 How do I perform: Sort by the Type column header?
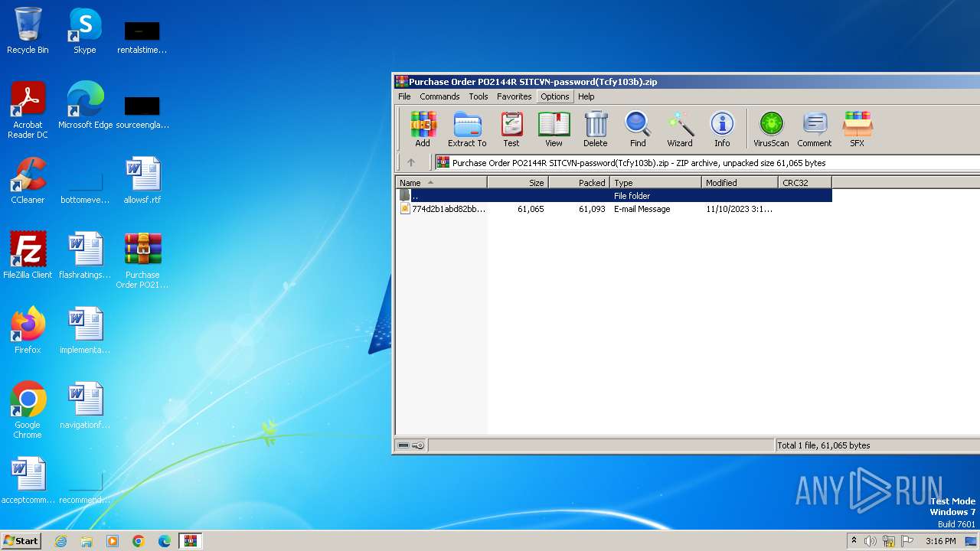pyautogui.click(x=655, y=182)
